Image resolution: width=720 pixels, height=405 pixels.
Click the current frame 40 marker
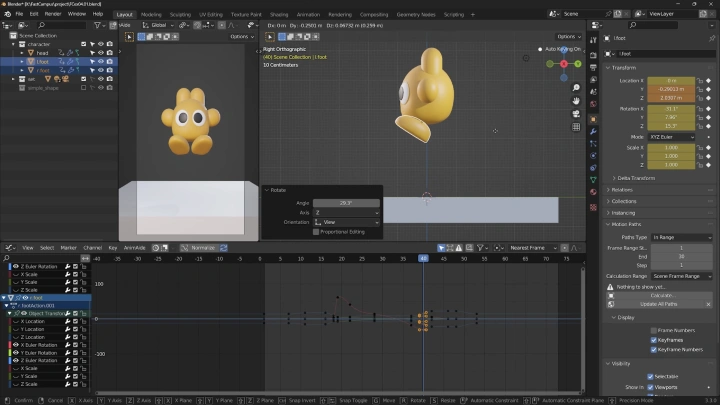click(423, 259)
